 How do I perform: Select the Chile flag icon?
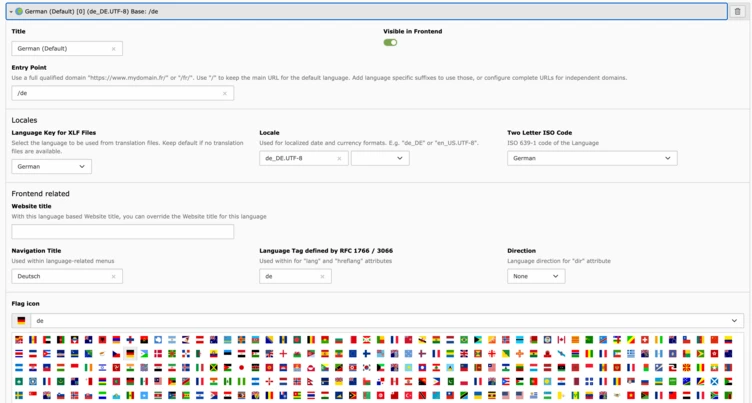point(686,340)
